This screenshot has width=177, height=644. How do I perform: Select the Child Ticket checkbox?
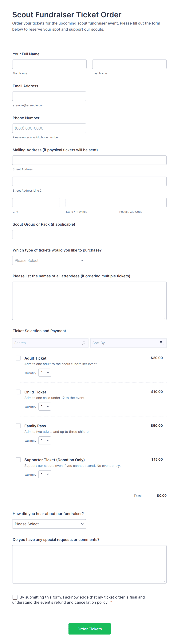pyautogui.click(x=18, y=392)
